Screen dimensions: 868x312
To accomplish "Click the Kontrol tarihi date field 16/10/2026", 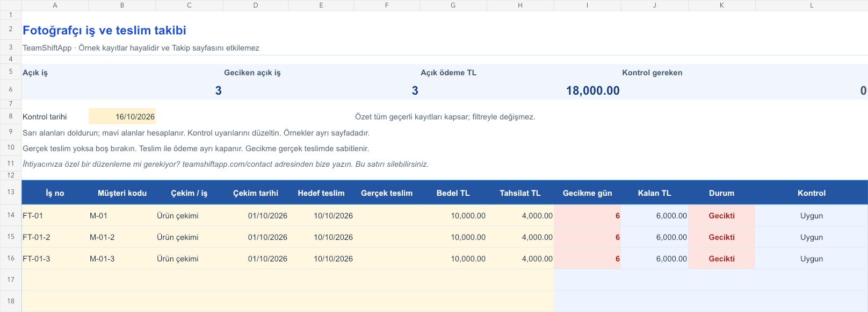I will pyautogui.click(x=122, y=116).
